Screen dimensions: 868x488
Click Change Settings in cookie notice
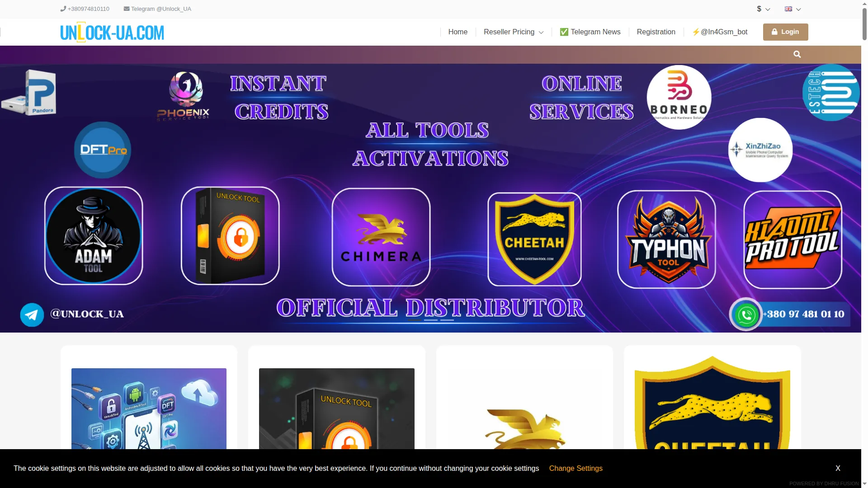pos(576,469)
